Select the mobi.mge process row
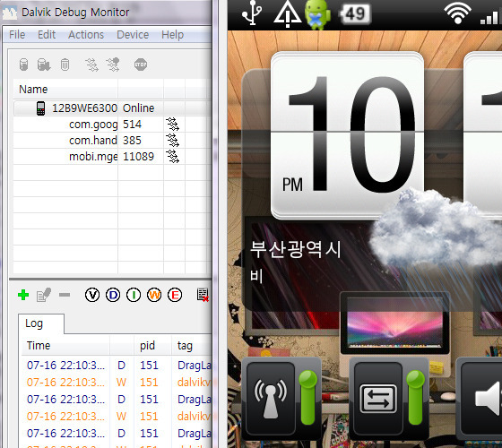Screen dimensions: 502x448 click(112, 156)
